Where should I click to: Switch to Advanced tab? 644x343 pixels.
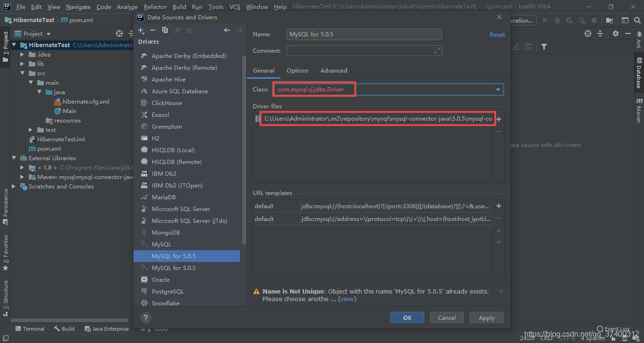(334, 71)
